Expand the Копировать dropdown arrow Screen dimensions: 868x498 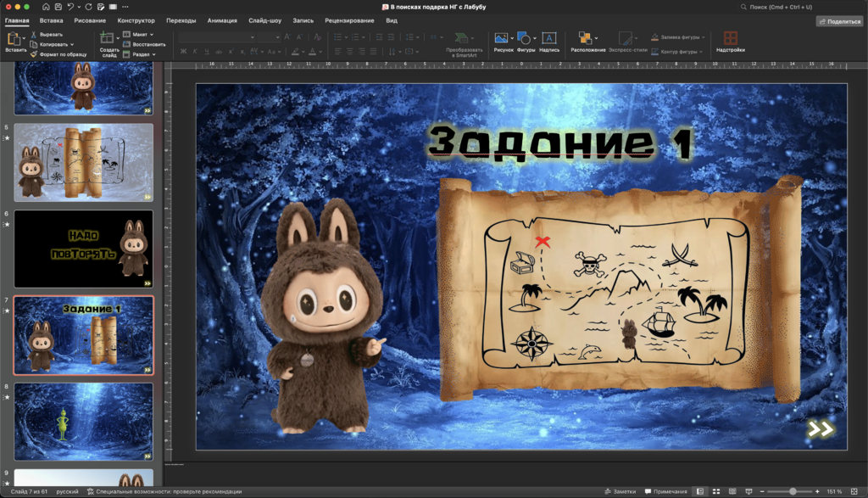[x=72, y=44]
